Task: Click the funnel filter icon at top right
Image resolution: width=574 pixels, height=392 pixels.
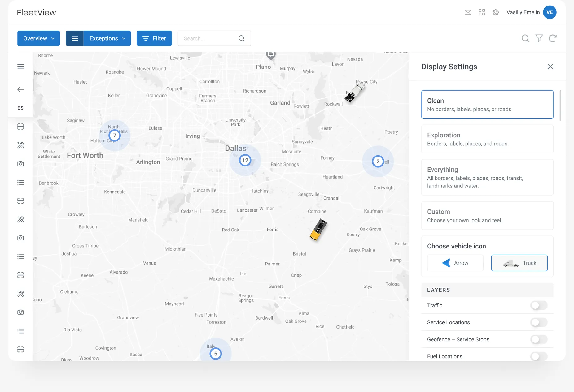Action: coord(539,38)
